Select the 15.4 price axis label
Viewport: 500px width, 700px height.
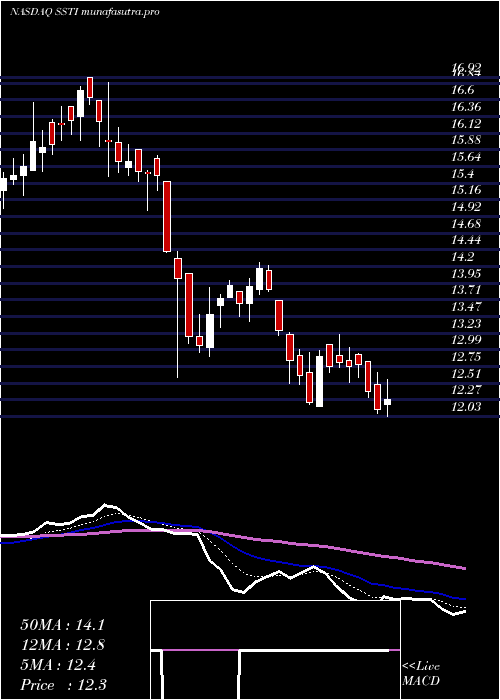point(462,174)
